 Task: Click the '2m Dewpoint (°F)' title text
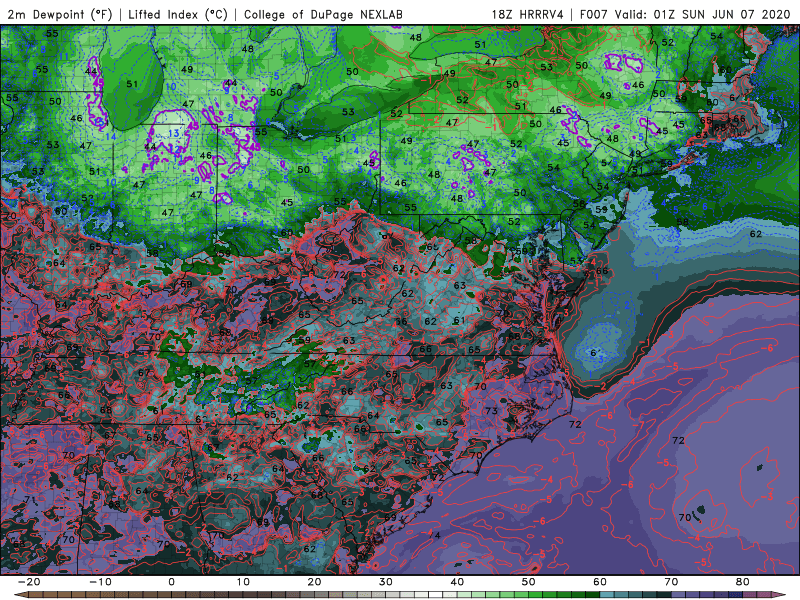(x=59, y=14)
